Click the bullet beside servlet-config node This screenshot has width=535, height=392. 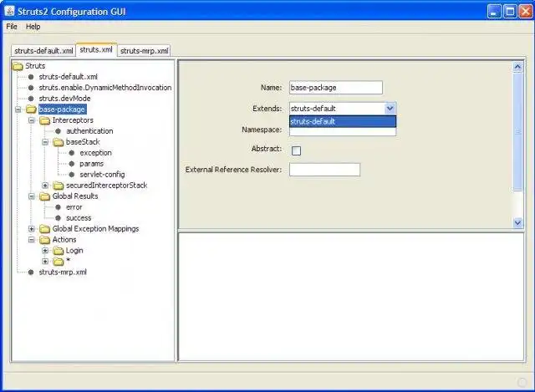click(x=72, y=175)
